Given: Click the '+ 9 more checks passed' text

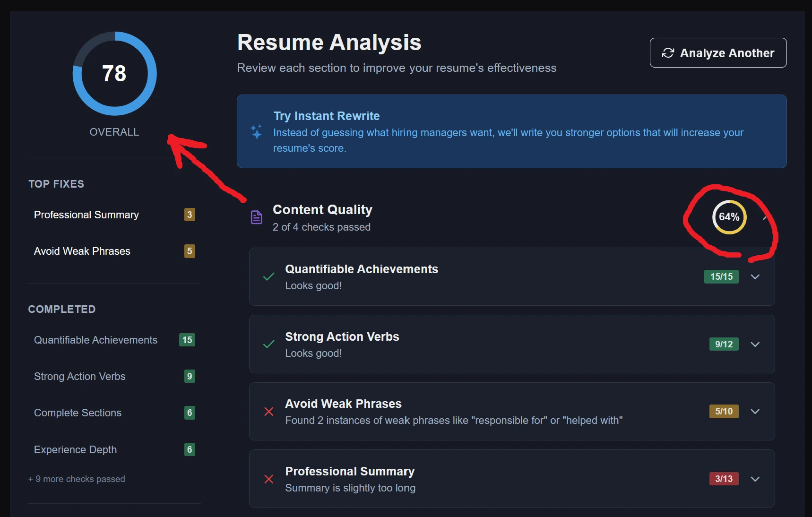Looking at the screenshot, I should [77, 479].
